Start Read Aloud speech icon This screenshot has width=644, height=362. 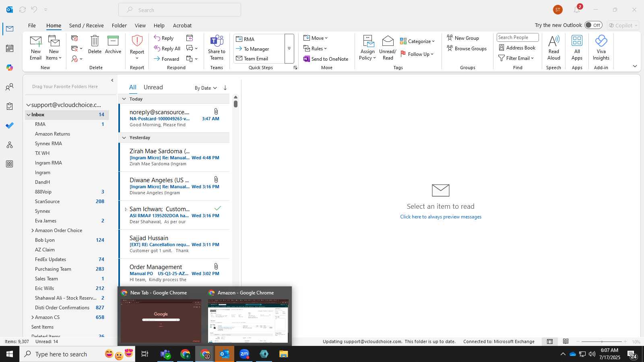pyautogui.click(x=554, y=41)
